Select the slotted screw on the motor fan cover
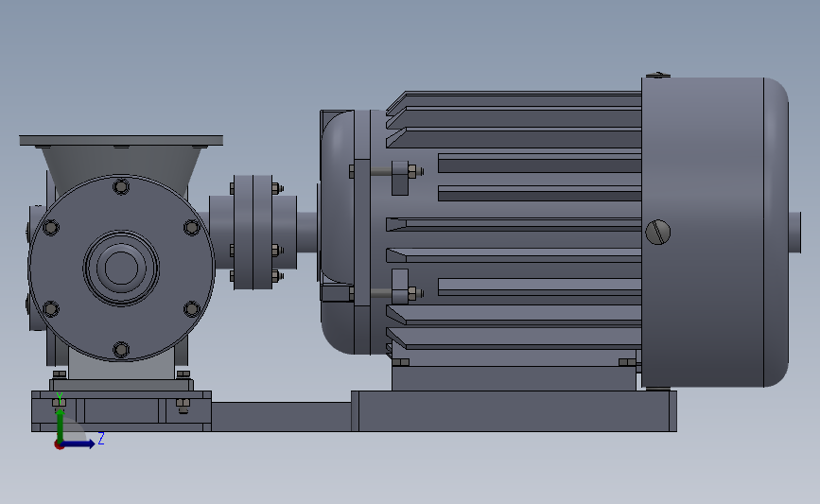Viewport: 820px width, 504px height. click(658, 232)
